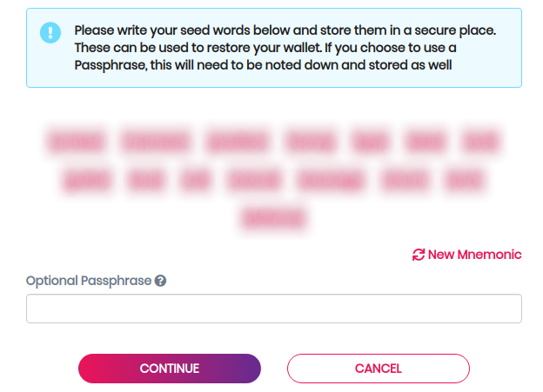Select the fourth blurred seed word in the middle row
The width and height of the screenshot is (543, 392).
(254, 180)
